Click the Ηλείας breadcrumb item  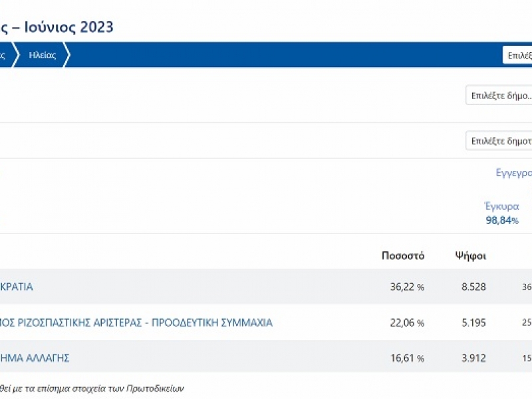click(x=42, y=55)
